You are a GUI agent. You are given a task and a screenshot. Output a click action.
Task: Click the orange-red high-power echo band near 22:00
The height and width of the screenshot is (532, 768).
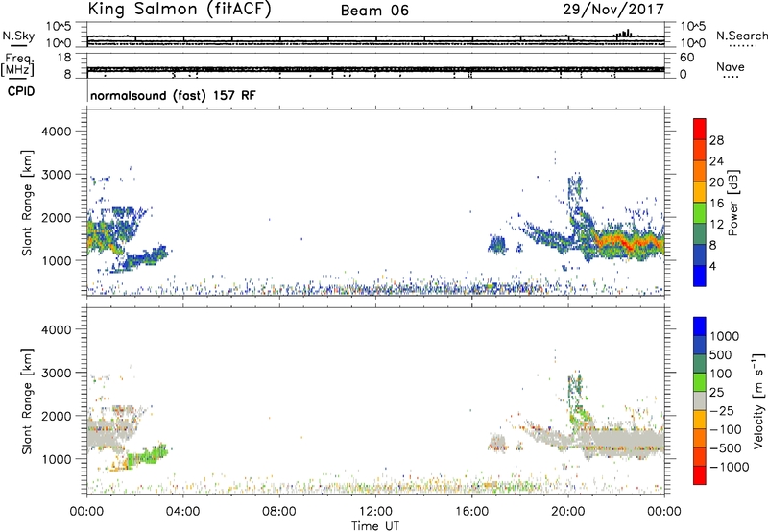630,240
